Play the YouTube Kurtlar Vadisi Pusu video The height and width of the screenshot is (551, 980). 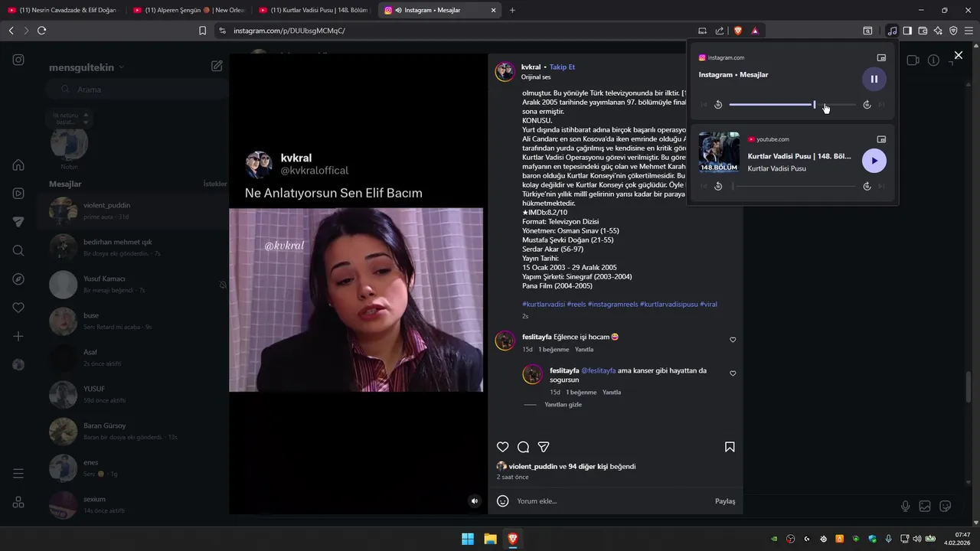click(874, 161)
